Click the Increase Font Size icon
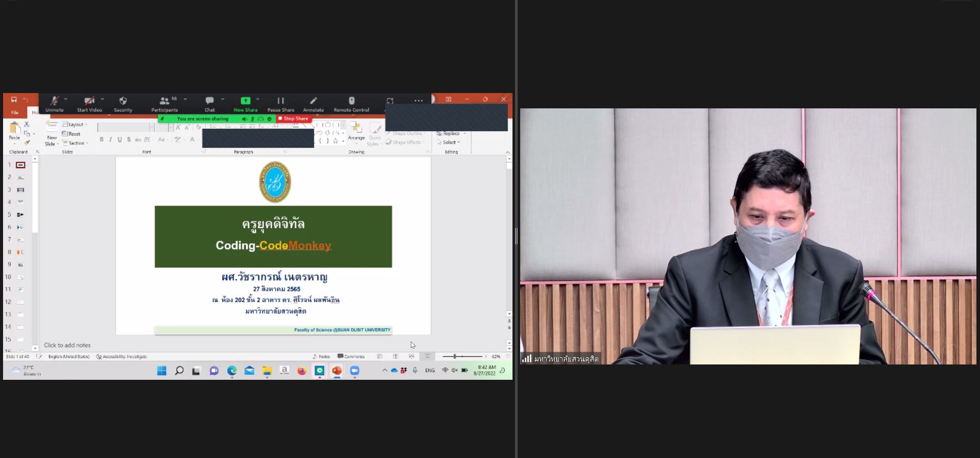 178,127
